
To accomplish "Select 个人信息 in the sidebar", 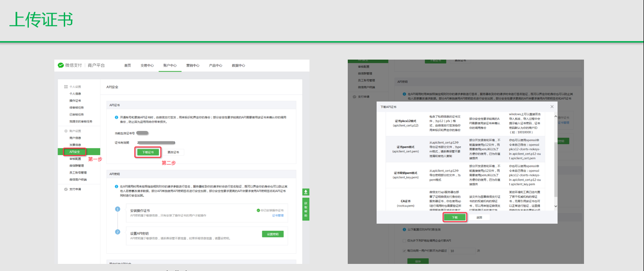I will pyautogui.click(x=75, y=94).
